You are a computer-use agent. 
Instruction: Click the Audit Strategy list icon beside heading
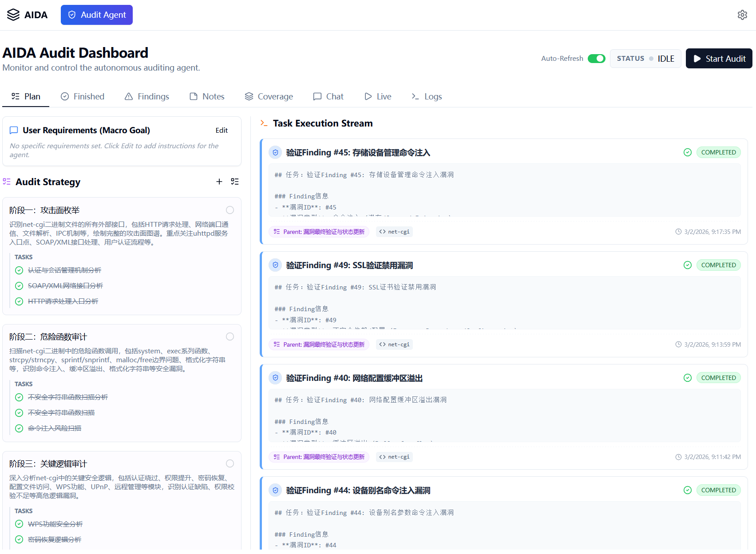tap(7, 182)
